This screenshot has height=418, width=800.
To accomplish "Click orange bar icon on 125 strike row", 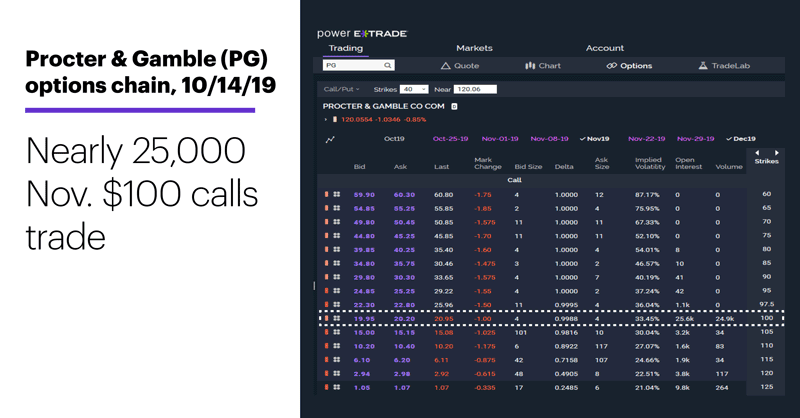I will [x=327, y=387].
